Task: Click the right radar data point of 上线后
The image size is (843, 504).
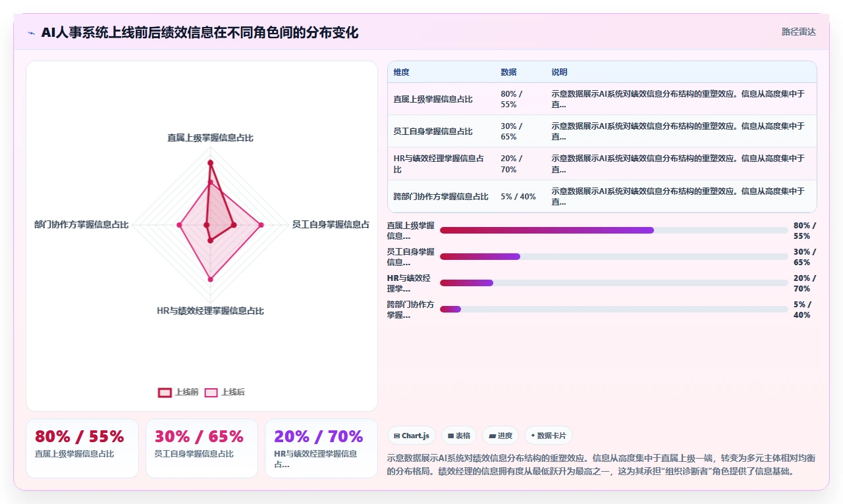Action: point(261,225)
